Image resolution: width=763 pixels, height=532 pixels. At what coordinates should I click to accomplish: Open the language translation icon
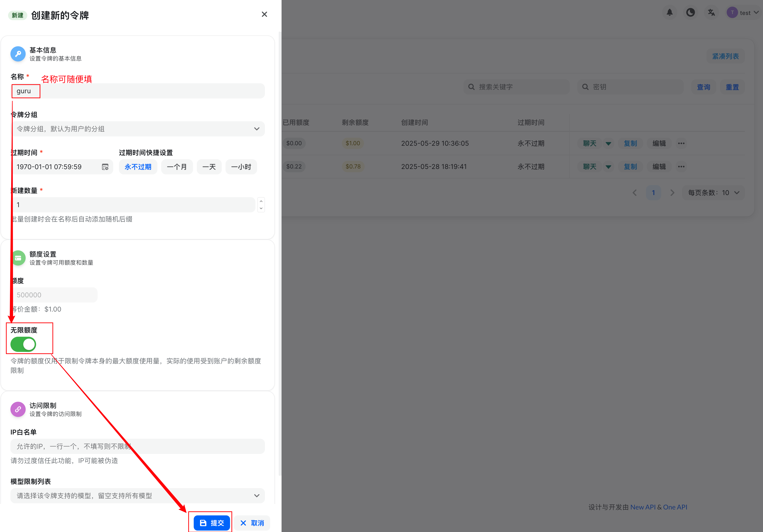click(x=711, y=13)
